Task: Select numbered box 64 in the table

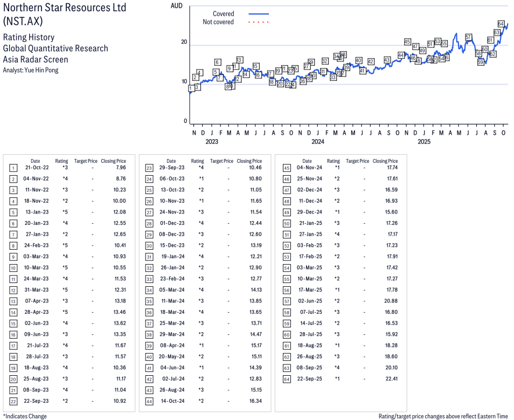Action: pyautogui.click(x=286, y=380)
